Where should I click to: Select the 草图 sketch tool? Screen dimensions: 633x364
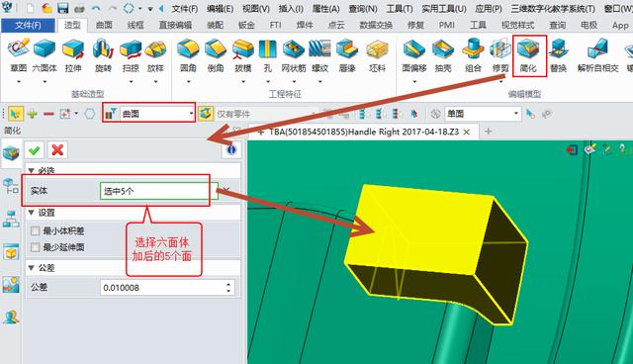tap(18, 55)
